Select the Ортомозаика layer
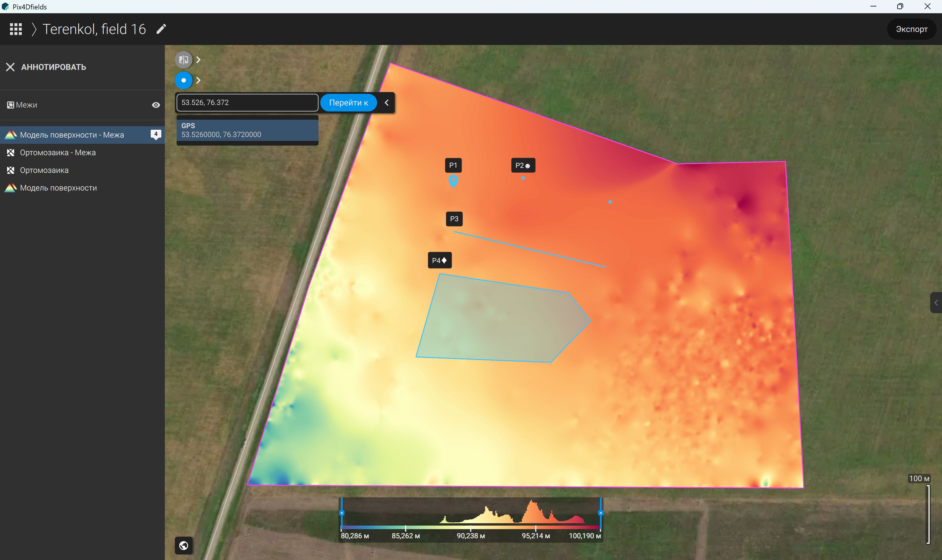942x560 pixels. pyautogui.click(x=82, y=170)
